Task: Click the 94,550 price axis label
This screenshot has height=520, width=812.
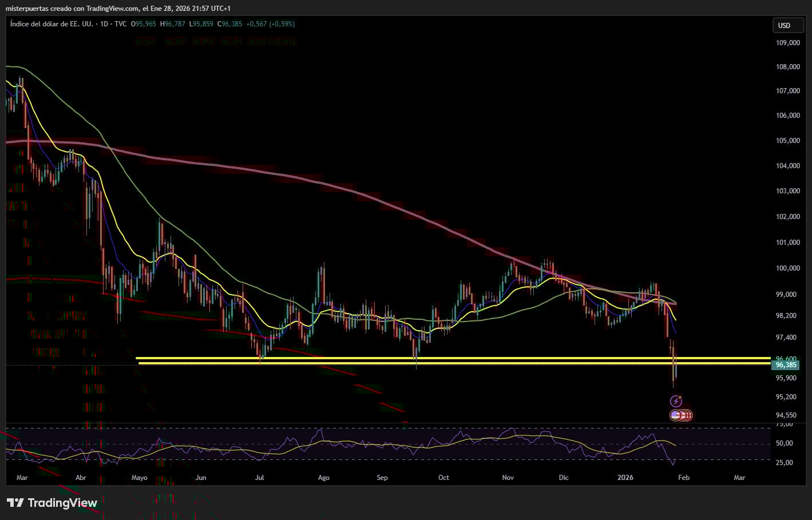Action: point(786,415)
